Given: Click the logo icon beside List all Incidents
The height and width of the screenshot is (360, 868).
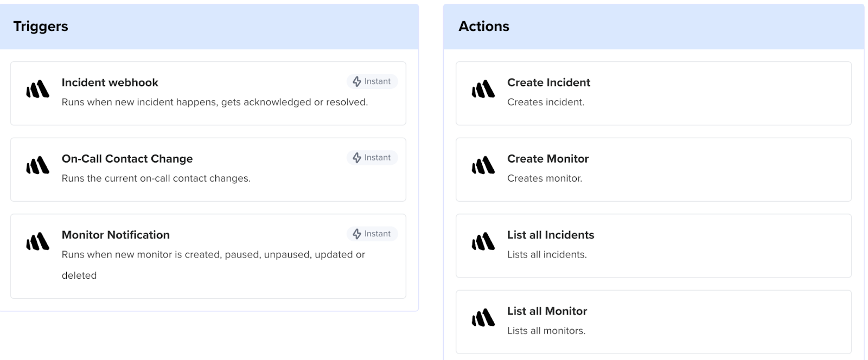Looking at the screenshot, I should [483, 242].
